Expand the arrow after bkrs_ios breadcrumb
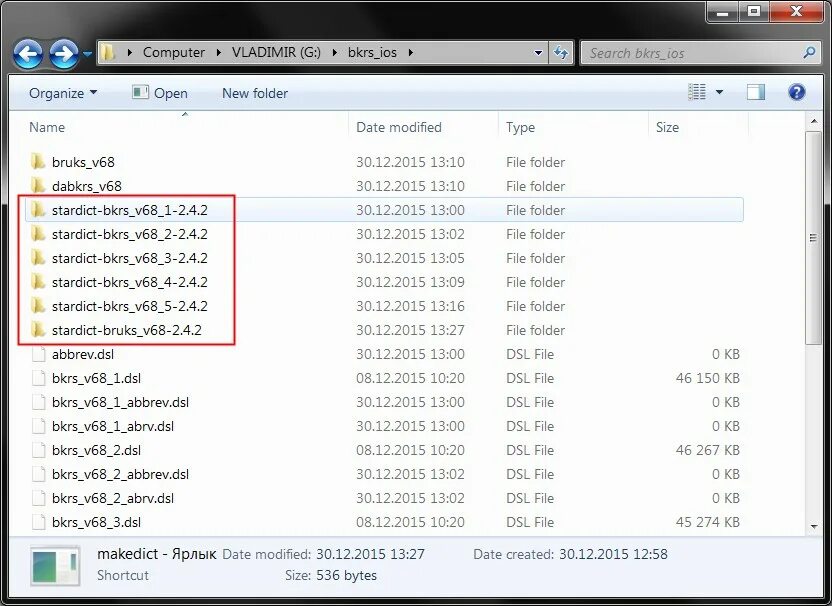Viewport: 832px width, 606px height. [x=410, y=53]
